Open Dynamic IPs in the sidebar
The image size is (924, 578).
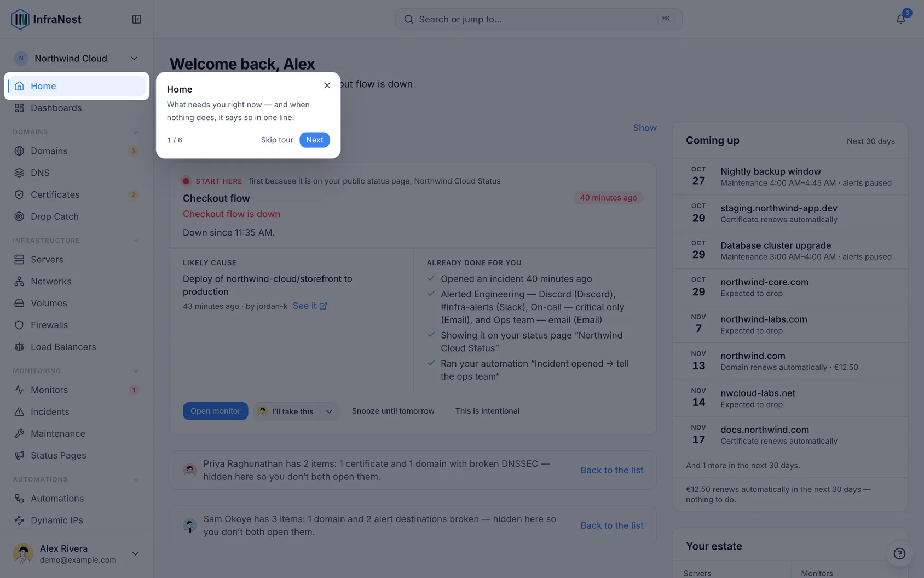tap(77, 520)
